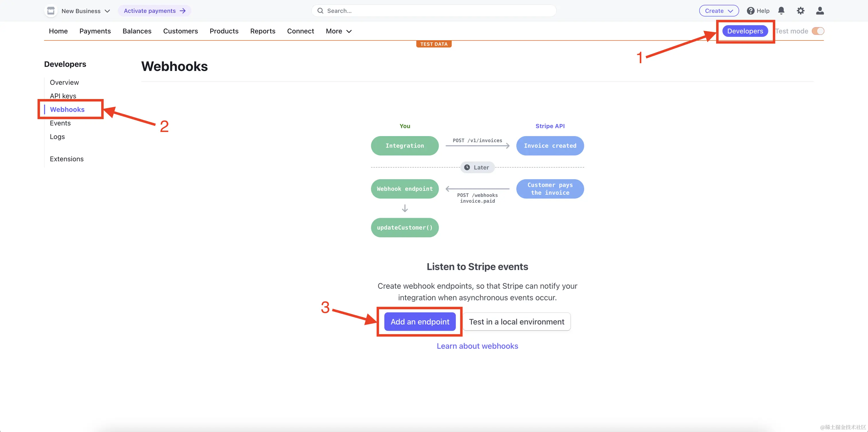Click the Add an endpoint button
Screen dimensions: 868x432
(x=420, y=321)
